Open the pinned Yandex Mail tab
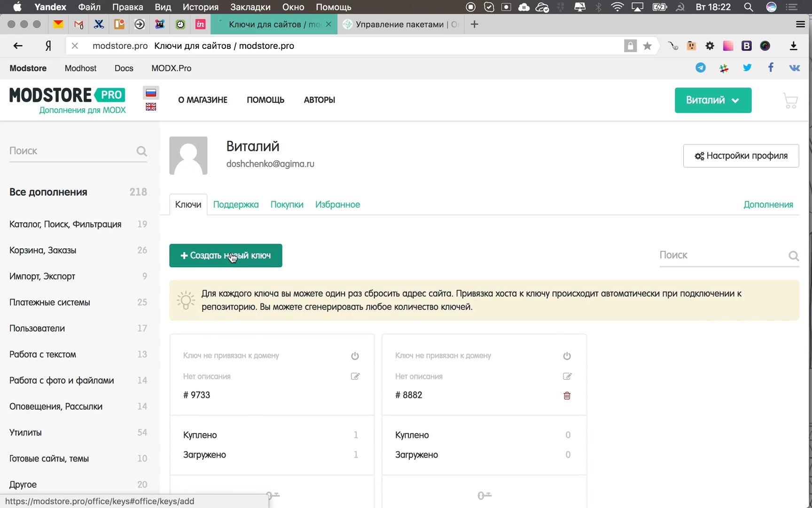 point(58,24)
